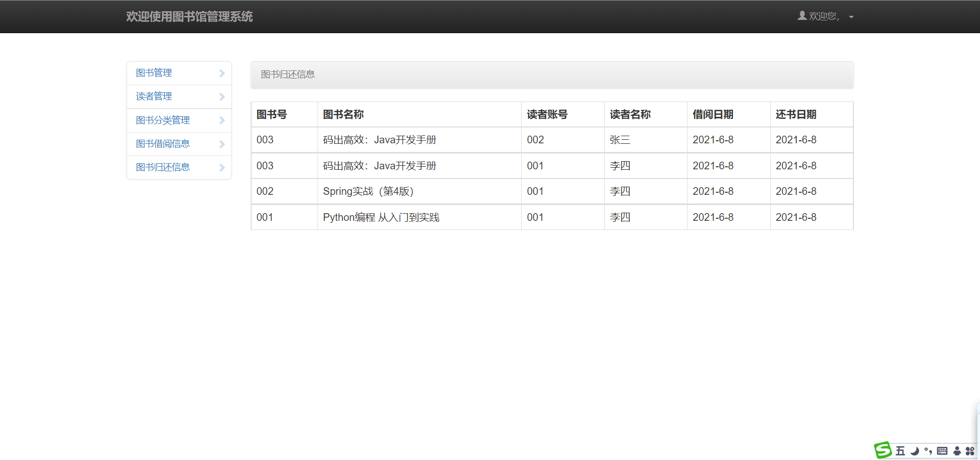
Task: Click reader account 001 in the Python row
Action: (535, 217)
